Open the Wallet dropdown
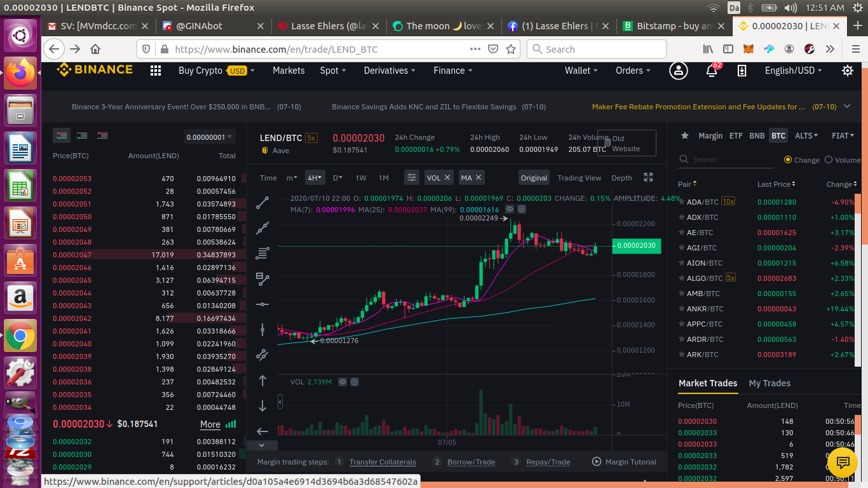Screen dimensions: 868x488 [581, 71]
